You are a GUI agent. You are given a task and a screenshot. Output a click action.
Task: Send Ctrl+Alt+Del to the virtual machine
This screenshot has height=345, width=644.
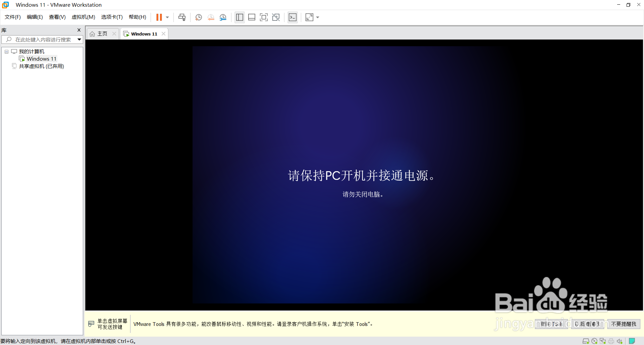(182, 17)
